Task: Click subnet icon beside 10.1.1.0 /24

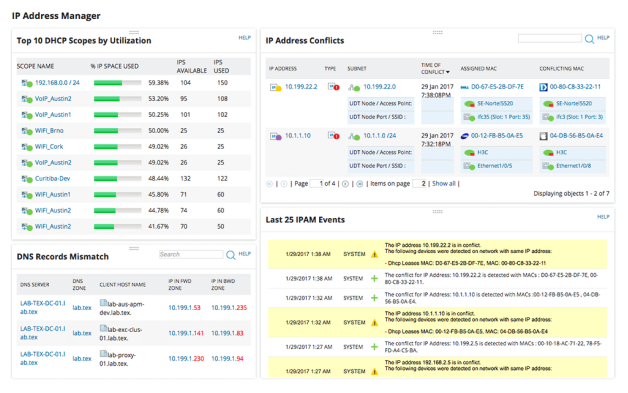Action: pos(354,136)
